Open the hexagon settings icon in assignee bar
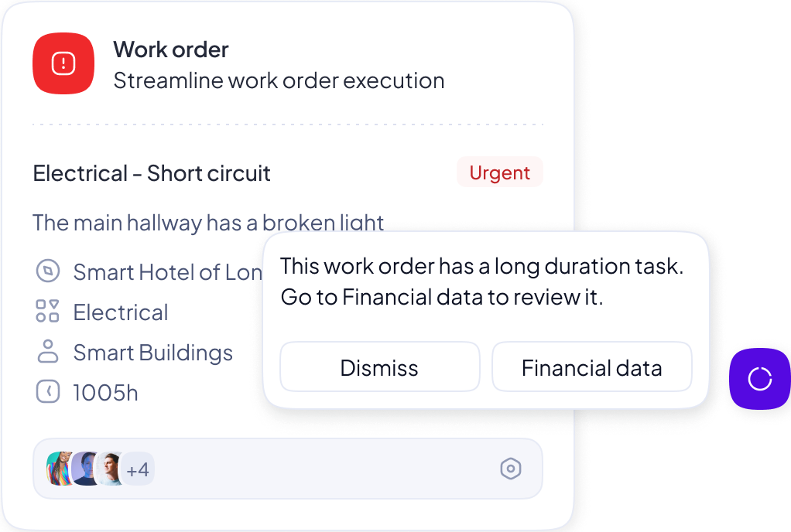The height and width of the screenshot is (532, 791). pos(511,468)
